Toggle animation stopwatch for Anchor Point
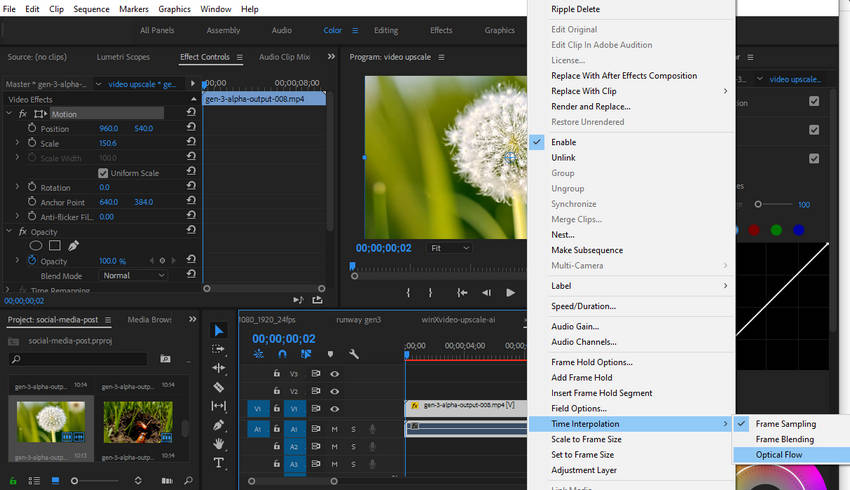This screenshot has height=490, width=850. (x=32, y=201)
